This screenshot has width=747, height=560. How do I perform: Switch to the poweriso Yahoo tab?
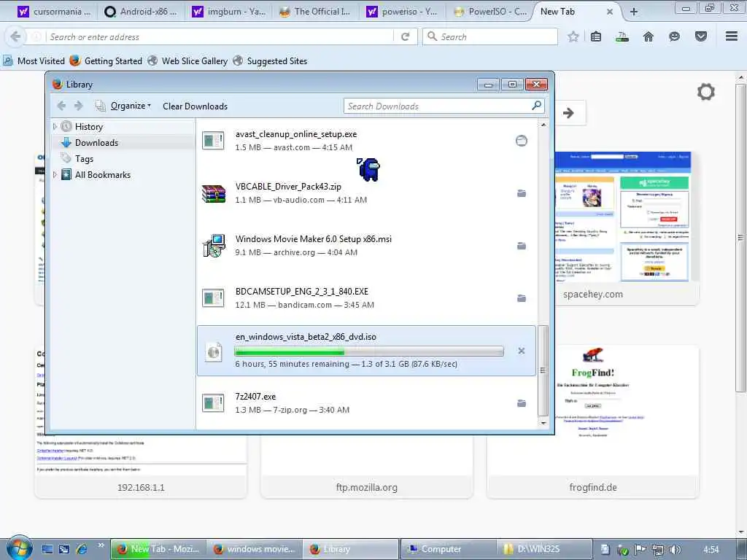click(x=402, y=12)
